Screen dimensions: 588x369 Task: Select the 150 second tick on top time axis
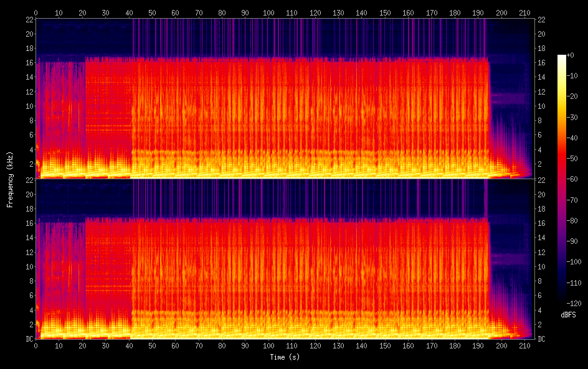385,12
